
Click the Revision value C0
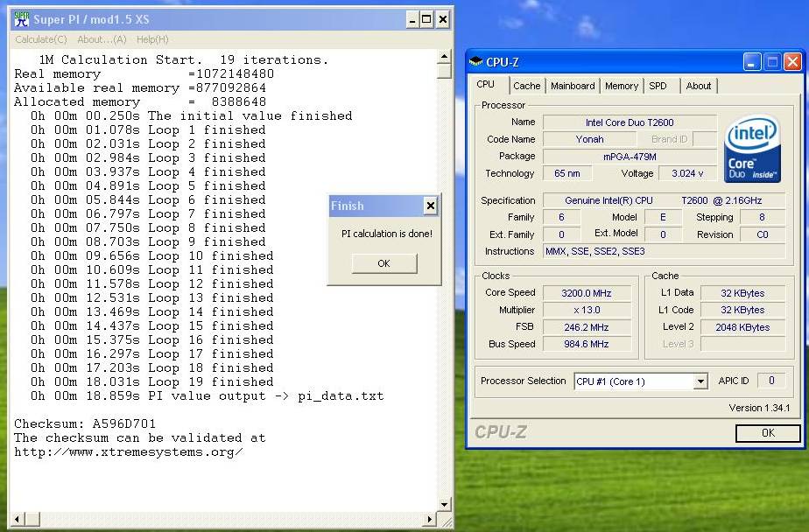[763, 235]
